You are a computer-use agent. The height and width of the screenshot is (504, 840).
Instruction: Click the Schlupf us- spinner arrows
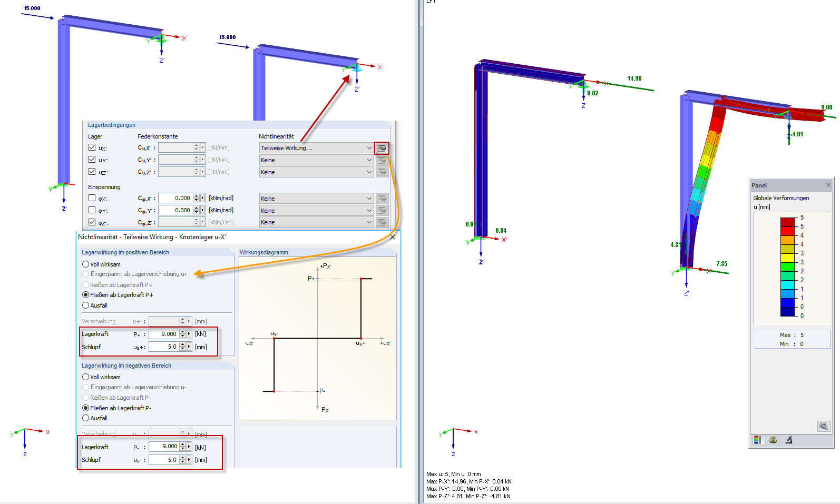click(x=183, y=460)
